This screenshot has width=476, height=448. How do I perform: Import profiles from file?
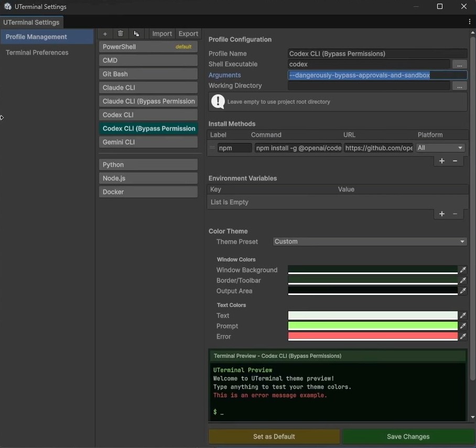click(162, 34)
